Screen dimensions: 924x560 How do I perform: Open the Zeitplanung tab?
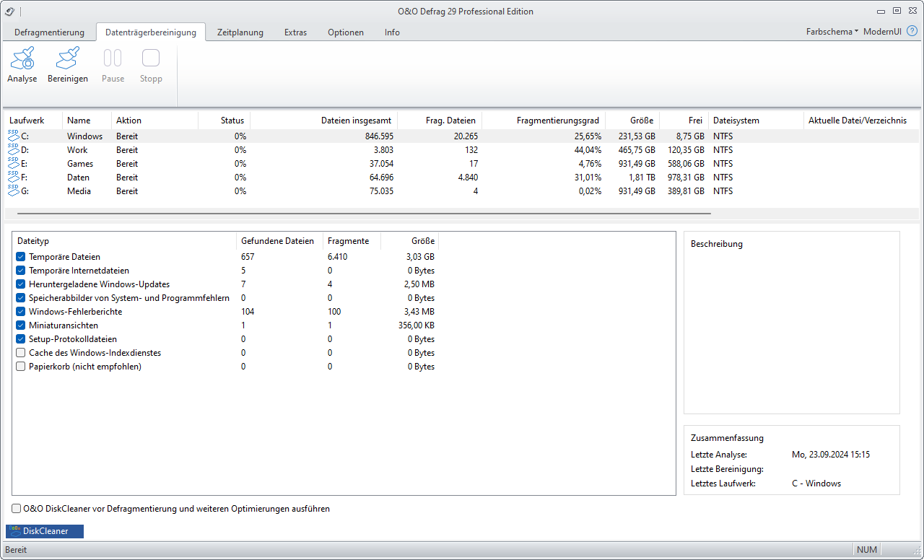tap(240, 32)
